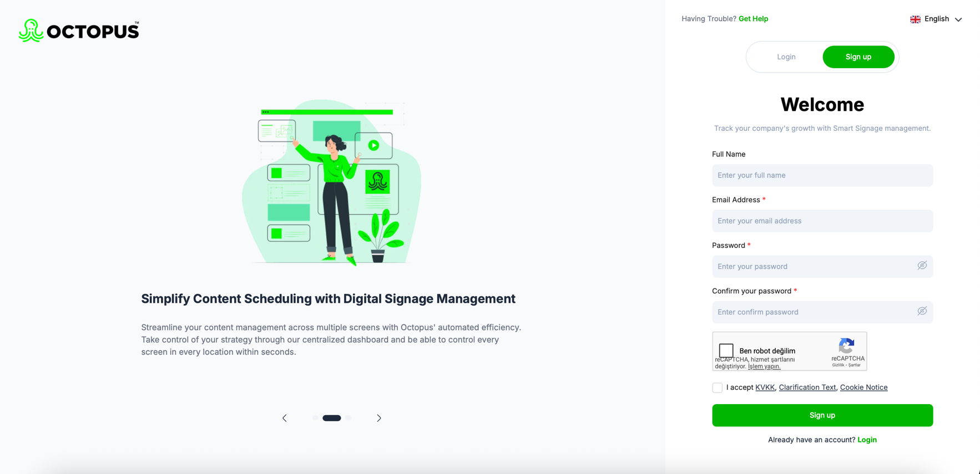980x474 pixels.
Task: Click the Octopus logo
Action: pos(79,30)
